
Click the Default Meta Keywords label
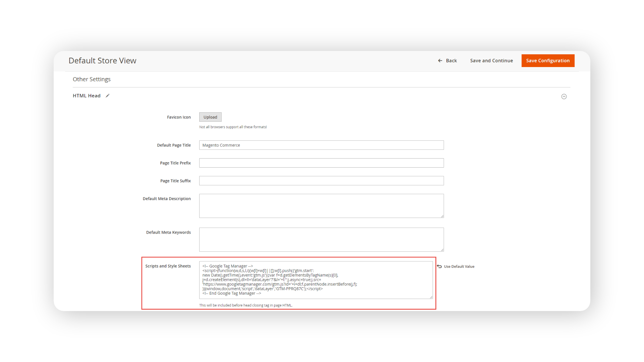pos(168,233)
